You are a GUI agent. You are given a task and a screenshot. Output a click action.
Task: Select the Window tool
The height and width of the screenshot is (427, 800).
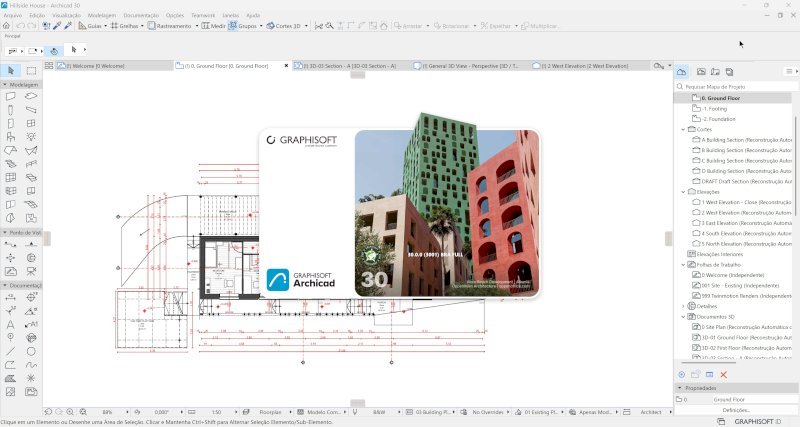point(31,123)
